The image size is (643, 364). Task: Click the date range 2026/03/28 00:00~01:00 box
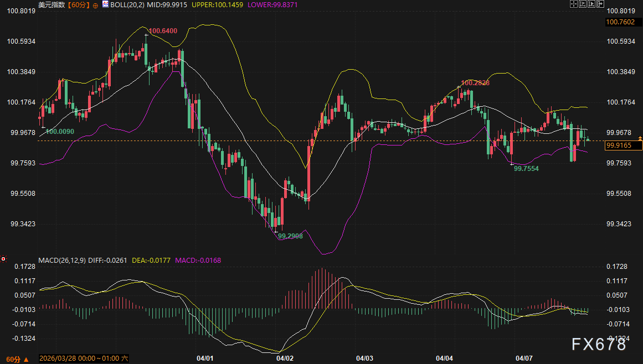(83, 359)
